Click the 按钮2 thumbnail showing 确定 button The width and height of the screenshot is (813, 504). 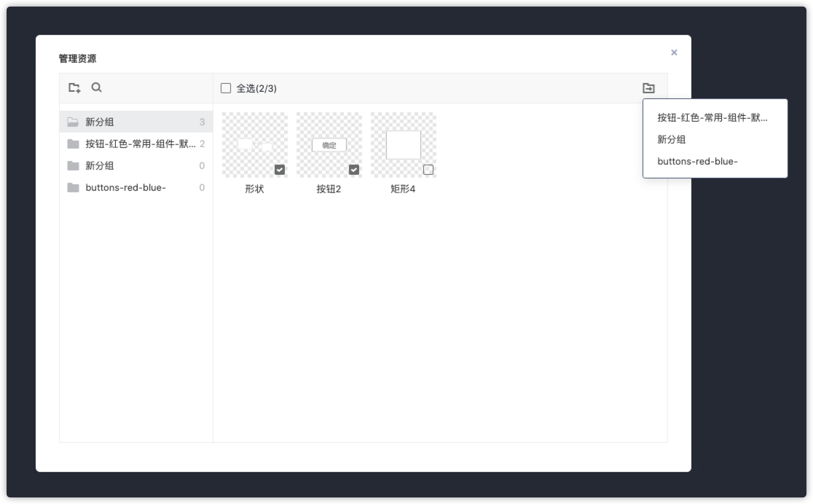[329, 145]
